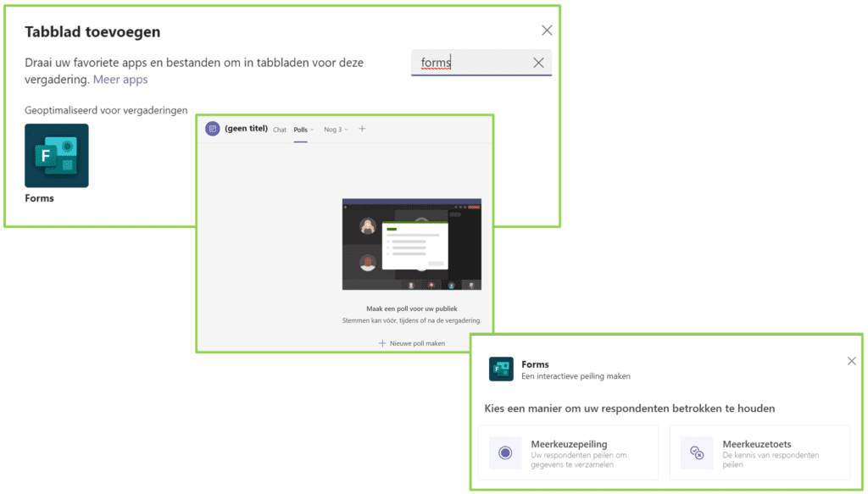
Task: Click the Tabblad toevoegen dialog title
Action: coord(92,32)
